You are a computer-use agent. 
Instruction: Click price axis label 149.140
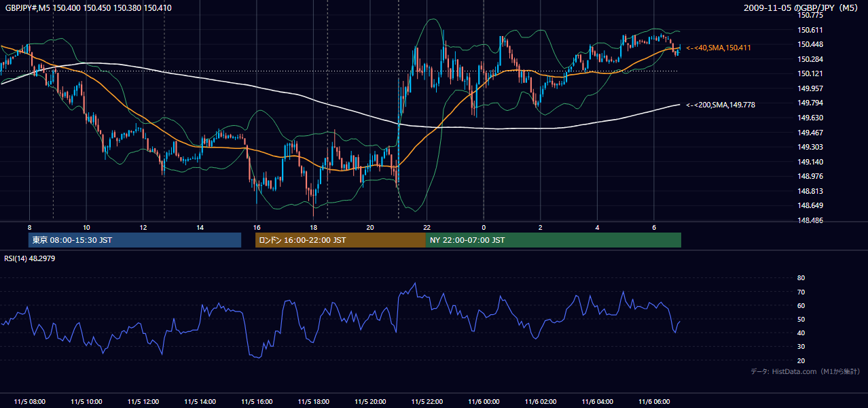click(810, 162)
